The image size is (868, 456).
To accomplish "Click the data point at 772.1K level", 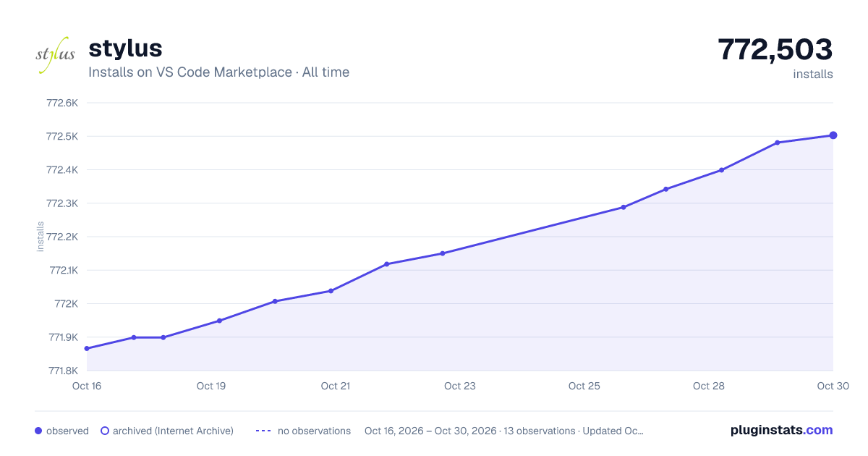I will click(387, 264).
